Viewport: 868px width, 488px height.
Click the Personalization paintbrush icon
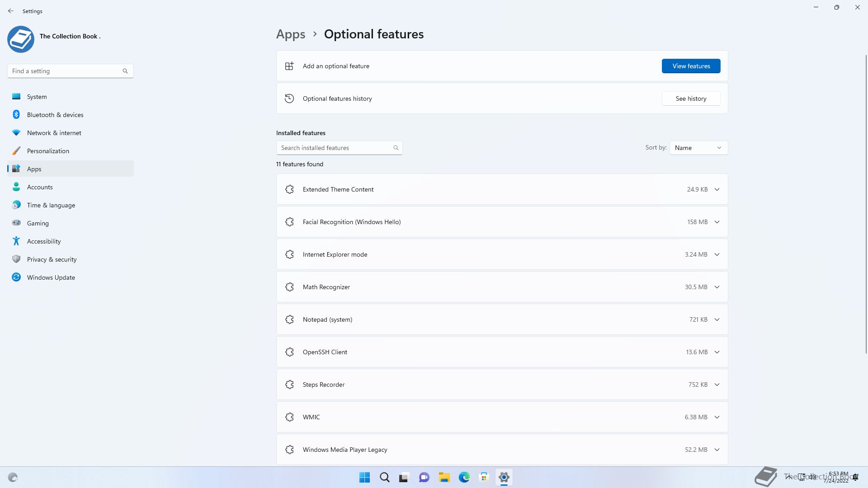[16, 150]
